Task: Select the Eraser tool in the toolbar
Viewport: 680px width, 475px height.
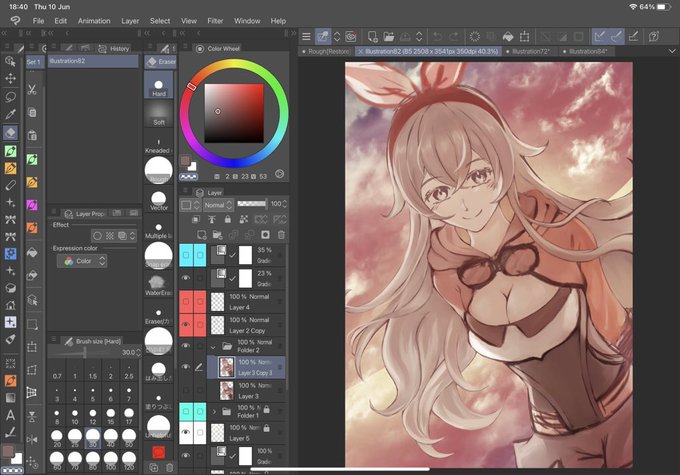Action: [x=10, y=132]
